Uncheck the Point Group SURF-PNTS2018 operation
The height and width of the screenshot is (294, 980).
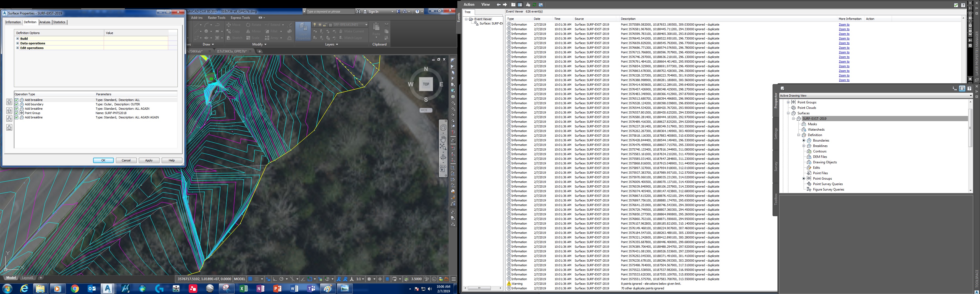pyautogui.click(x=16, y=113)
